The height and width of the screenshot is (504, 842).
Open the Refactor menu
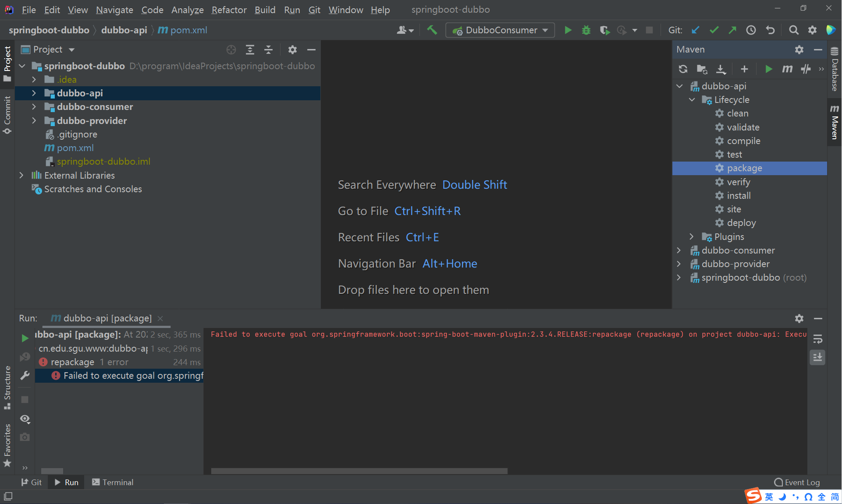click(228, 10)
